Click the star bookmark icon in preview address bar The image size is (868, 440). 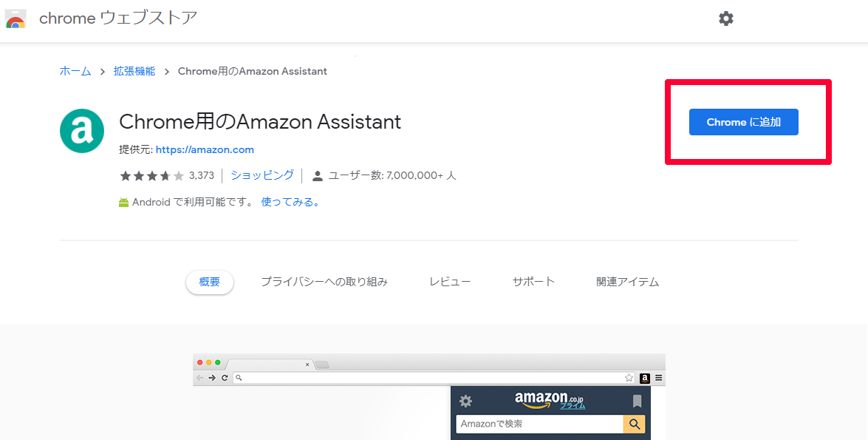point(629,378)
